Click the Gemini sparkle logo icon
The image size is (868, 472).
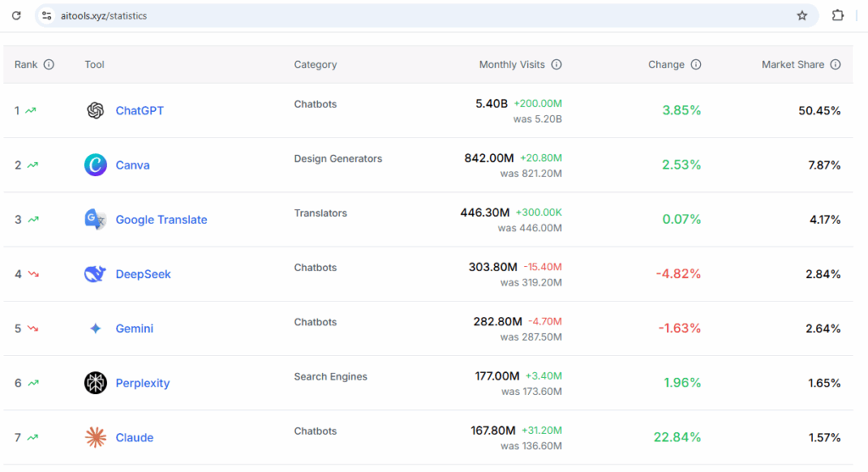click(x=95, y=329)
